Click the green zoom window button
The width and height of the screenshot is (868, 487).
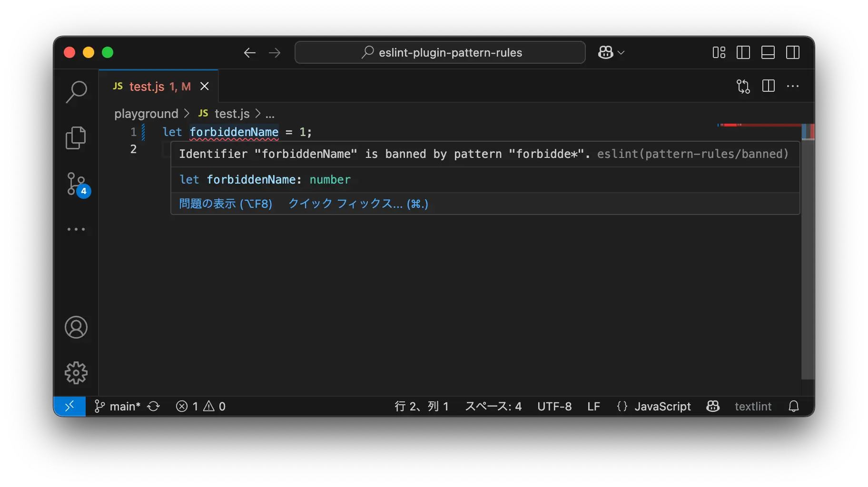(108, 52)
